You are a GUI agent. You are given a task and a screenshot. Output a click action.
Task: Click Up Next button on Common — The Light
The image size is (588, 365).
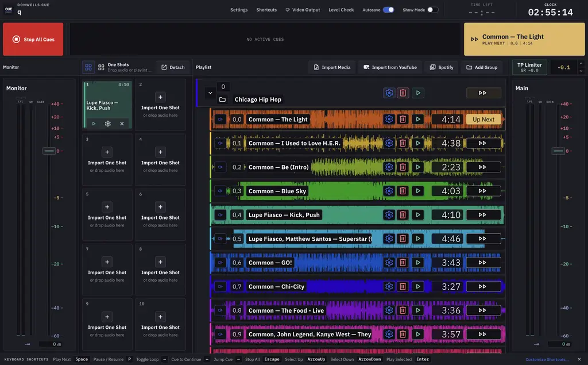tap(483, 120)
